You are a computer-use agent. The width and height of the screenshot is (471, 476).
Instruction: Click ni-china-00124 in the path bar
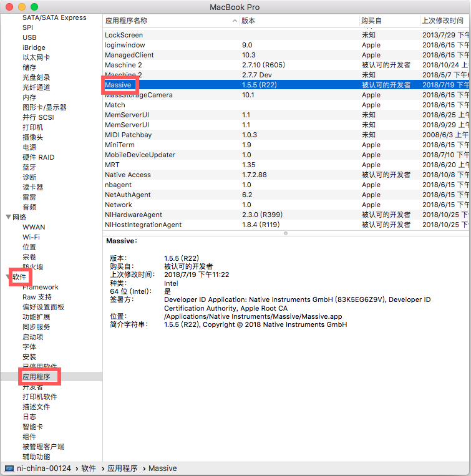pos(44,469)
